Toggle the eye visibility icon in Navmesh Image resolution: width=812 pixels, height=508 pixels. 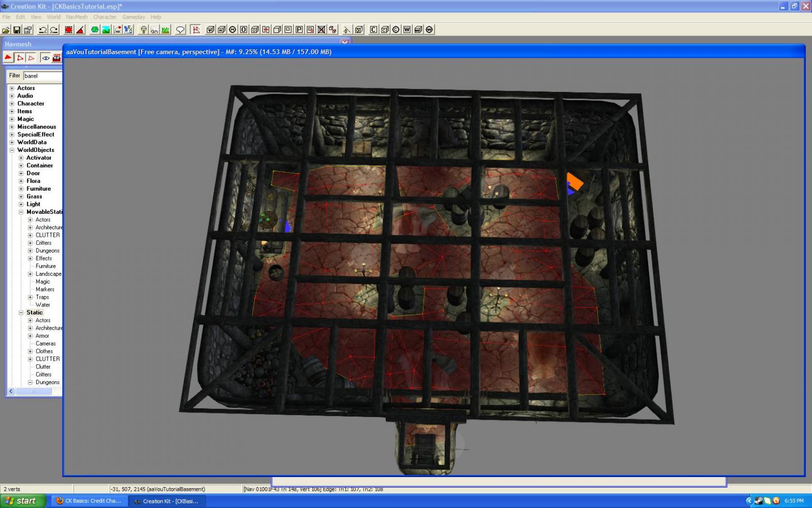[x=46, y=58]
